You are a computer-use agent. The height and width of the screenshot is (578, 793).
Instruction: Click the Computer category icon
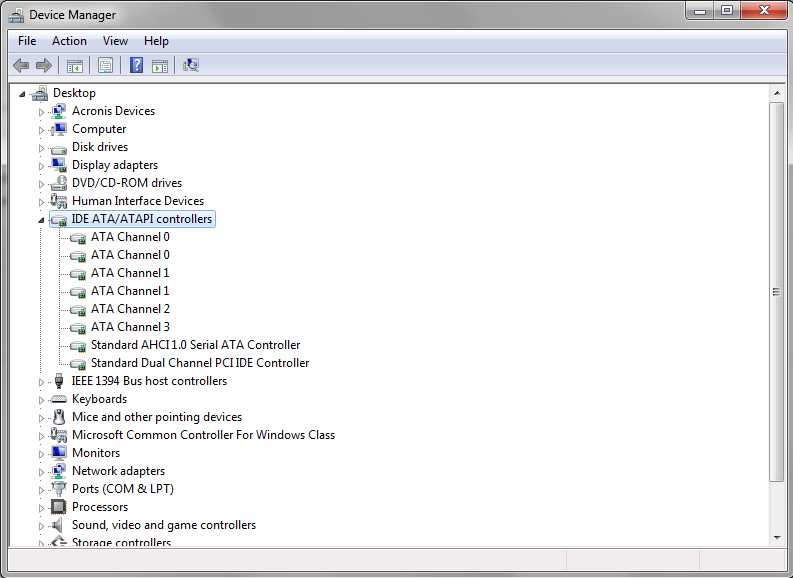pos(59,129)
